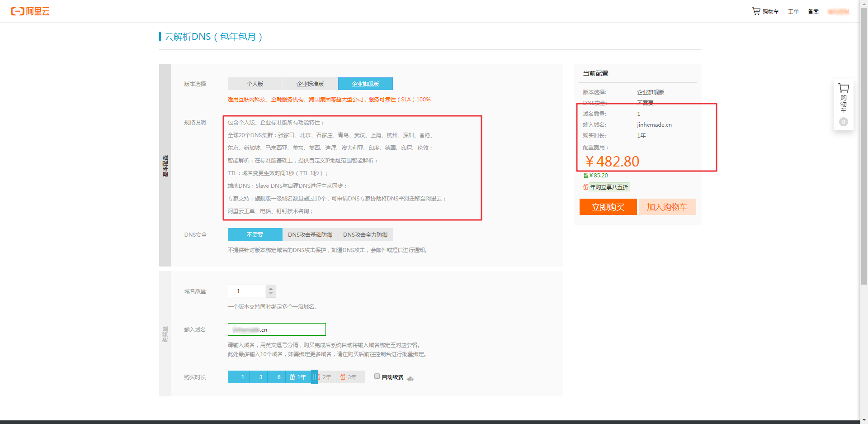This screenshot has width=868, height=424.
Task: Click the 域名数量 number input field
Action: coord(247,291)
